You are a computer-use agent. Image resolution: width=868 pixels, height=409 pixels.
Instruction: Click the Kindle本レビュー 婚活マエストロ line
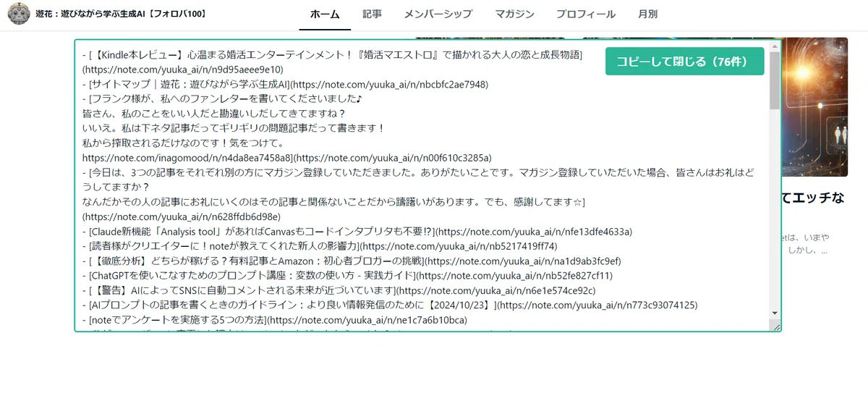point(333,55)
